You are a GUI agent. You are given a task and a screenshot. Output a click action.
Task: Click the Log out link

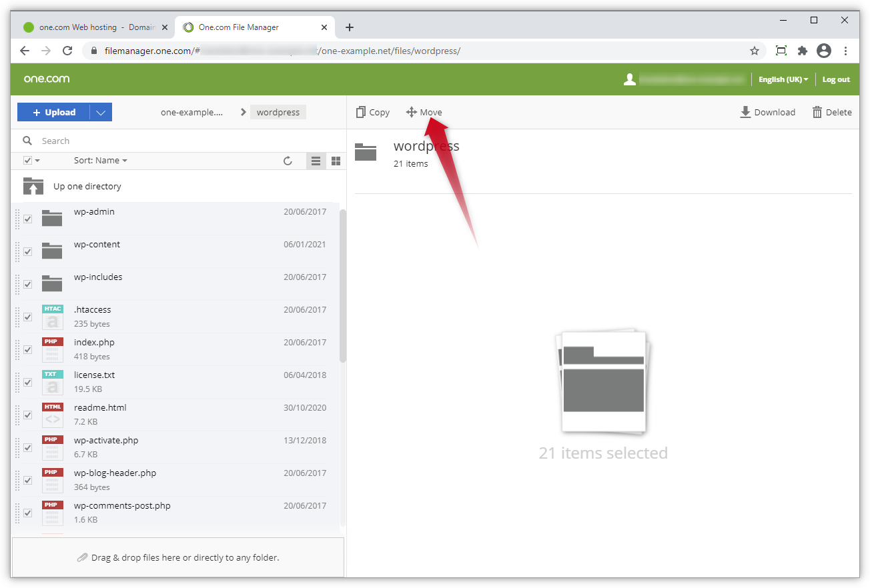(835, 79)
